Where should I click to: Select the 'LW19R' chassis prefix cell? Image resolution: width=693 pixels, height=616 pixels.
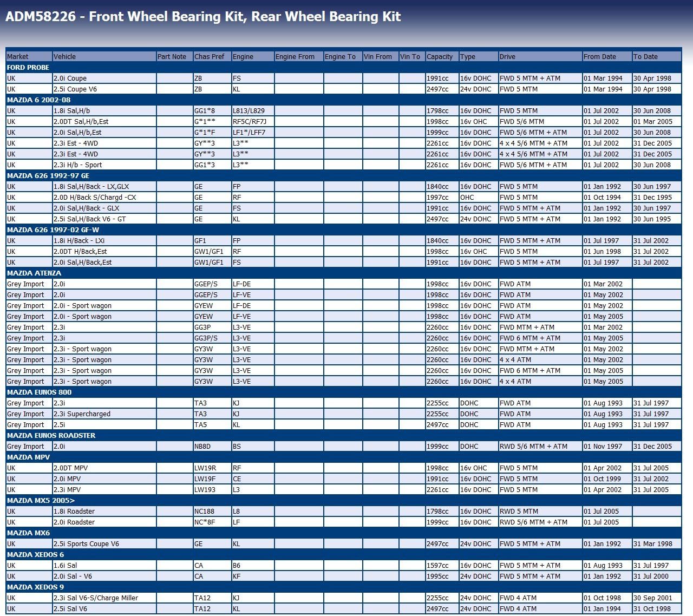tap(212, 468)
